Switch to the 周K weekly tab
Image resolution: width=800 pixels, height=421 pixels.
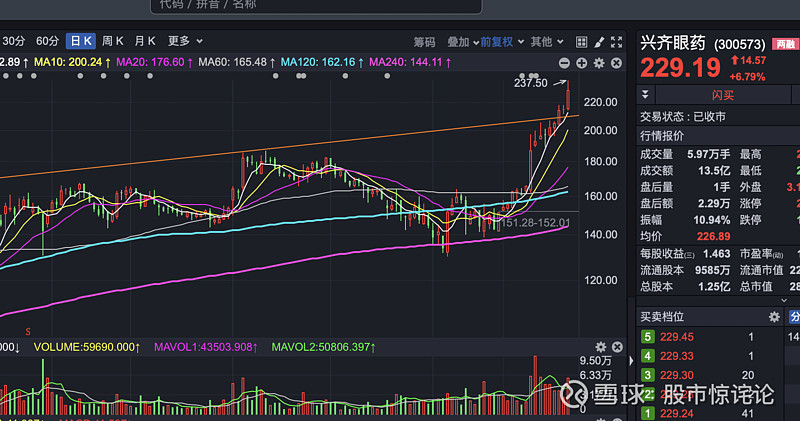(x=113, y=41)
